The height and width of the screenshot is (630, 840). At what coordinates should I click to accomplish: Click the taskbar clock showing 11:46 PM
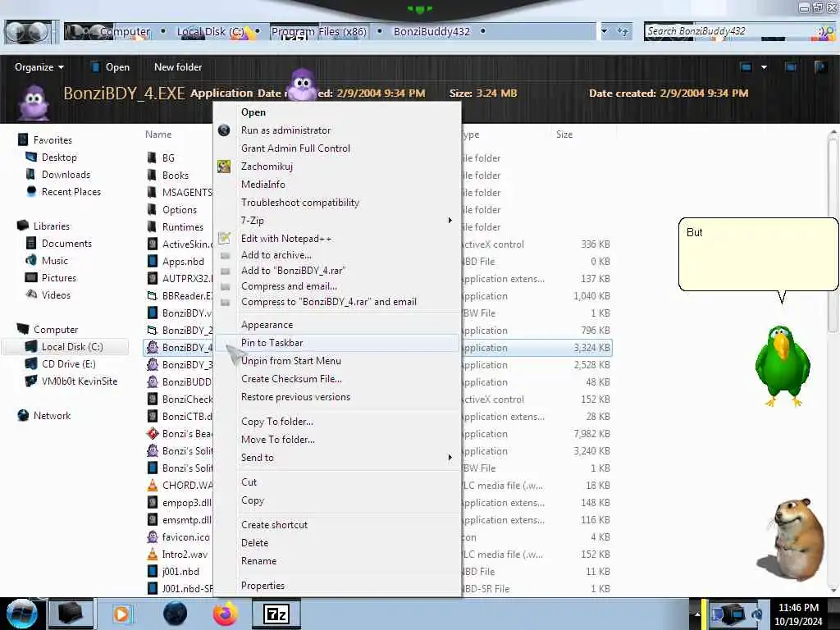click(x=798, y=614)
